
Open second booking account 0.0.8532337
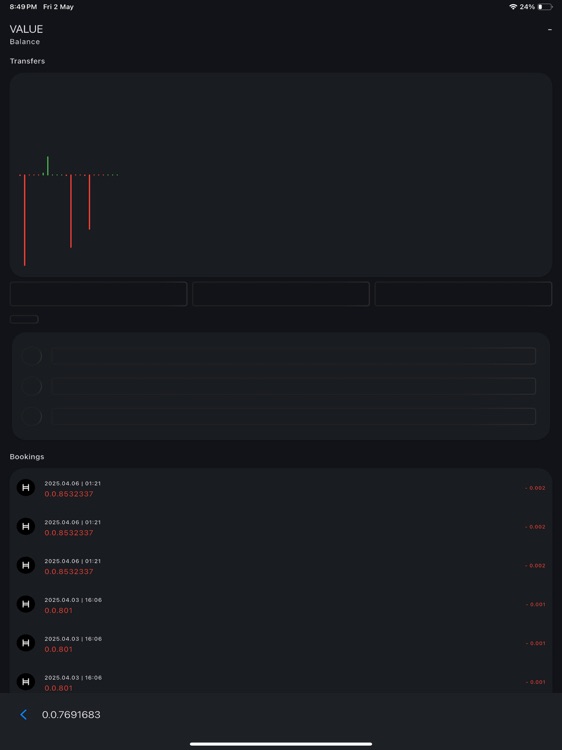69,532
